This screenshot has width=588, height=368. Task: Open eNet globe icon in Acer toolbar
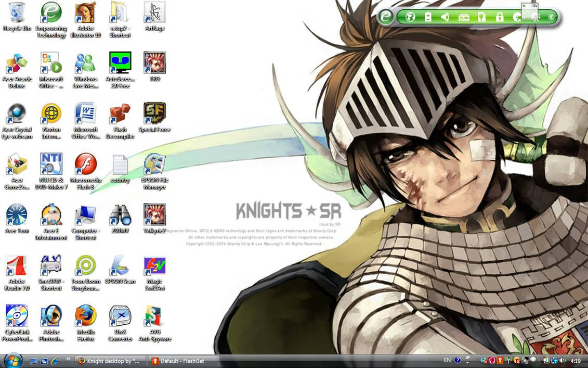tap(410, 17)
